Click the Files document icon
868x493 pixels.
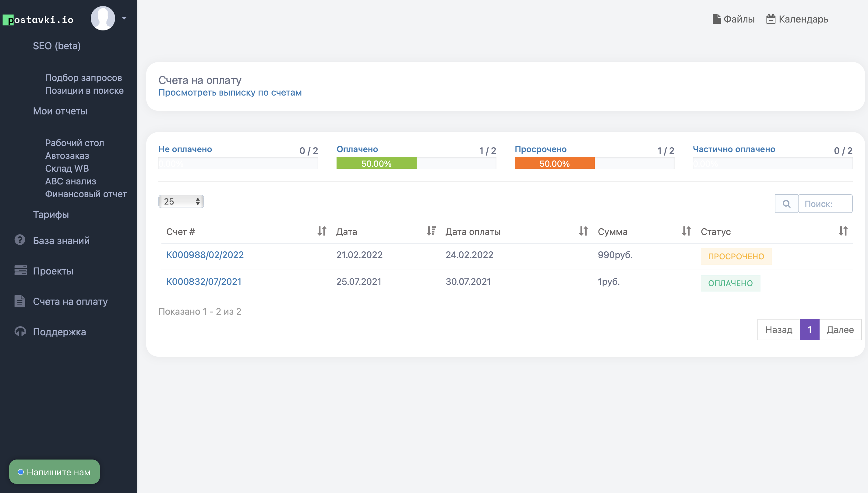coord(716,19)
